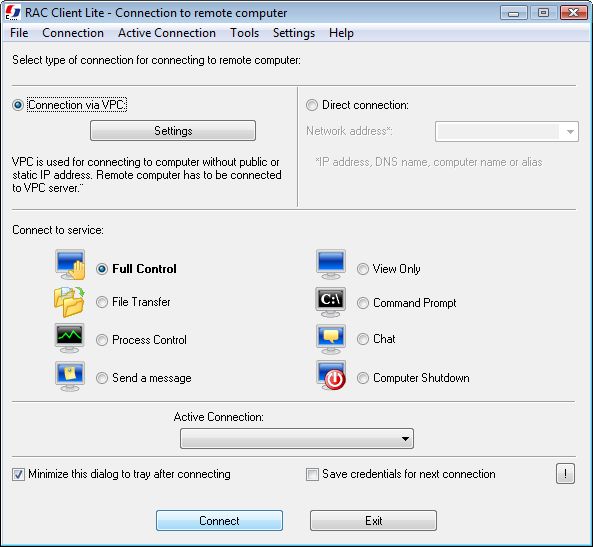593x547 pixels.
Task: Click the exclamation mark info button
Action: [565, 474]
